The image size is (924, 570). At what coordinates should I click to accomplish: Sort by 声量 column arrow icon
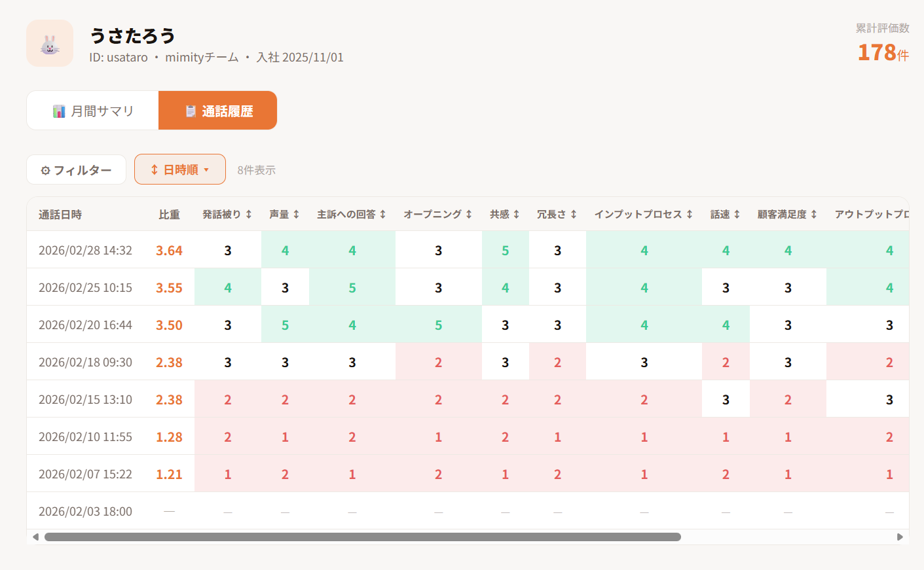[x=296, y=215]
